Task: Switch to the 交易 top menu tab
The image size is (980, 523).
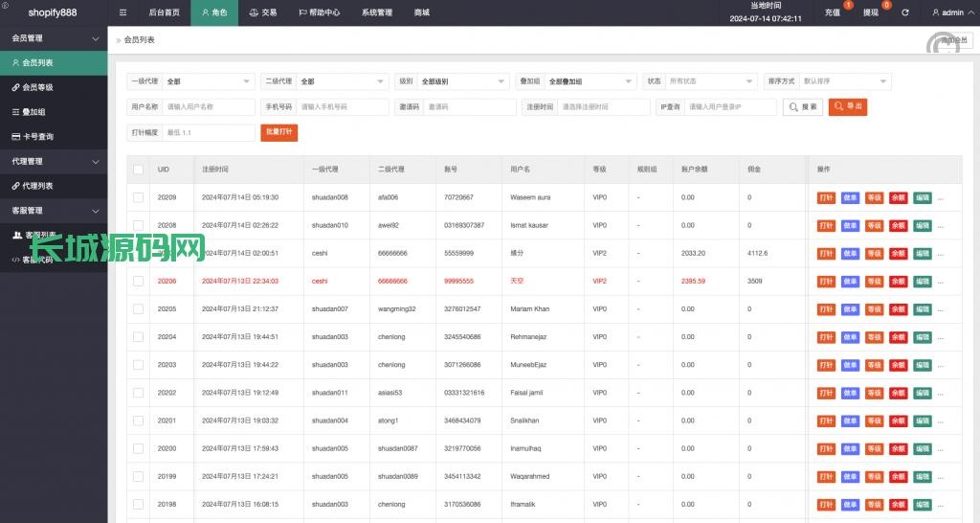Action: click(x=262, y=12)
